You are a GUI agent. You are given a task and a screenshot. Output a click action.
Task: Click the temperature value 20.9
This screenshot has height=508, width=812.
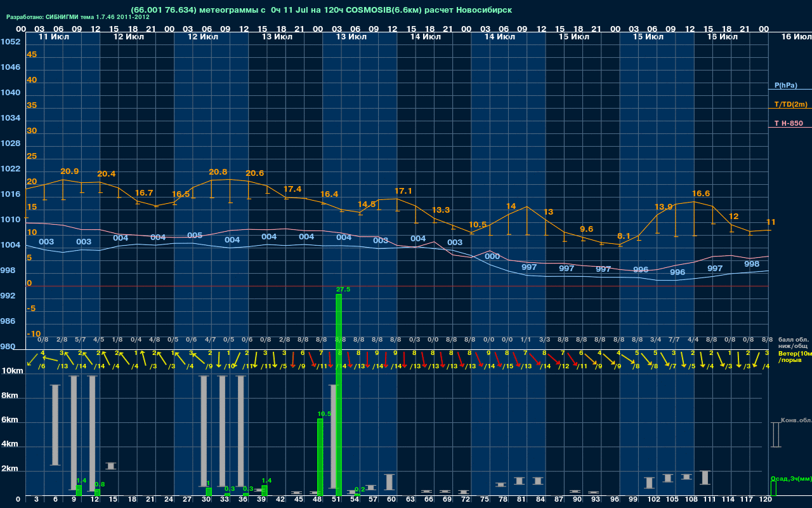point(70,171)
